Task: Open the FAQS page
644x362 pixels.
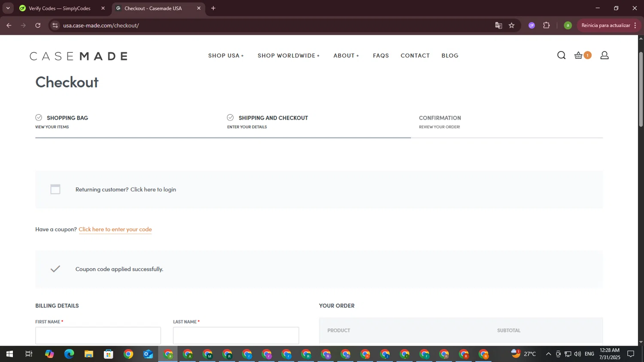Action: 381,56
